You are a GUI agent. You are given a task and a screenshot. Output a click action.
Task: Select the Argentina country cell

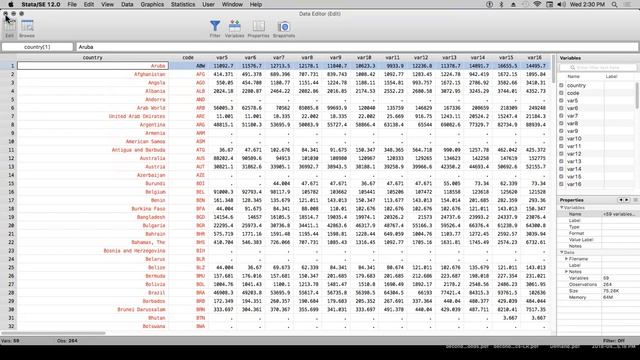coord(93,124)
